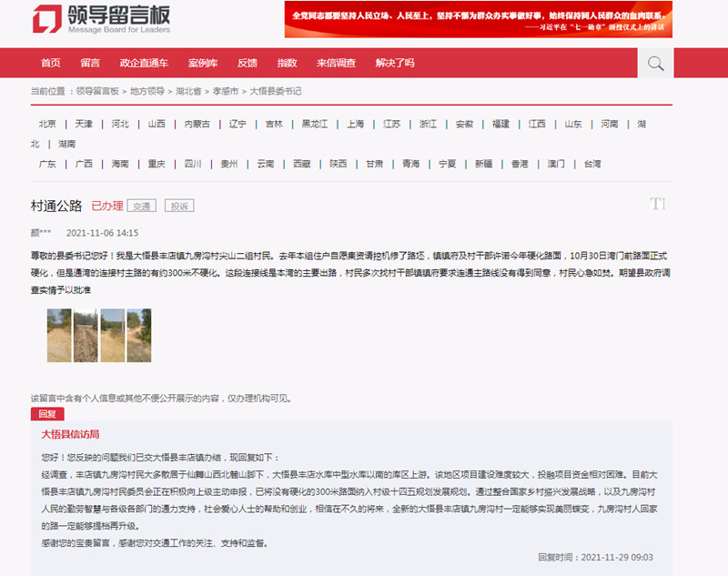728x576 pixels.
Task: Click the red banner at the top
Action: (478, 19)
